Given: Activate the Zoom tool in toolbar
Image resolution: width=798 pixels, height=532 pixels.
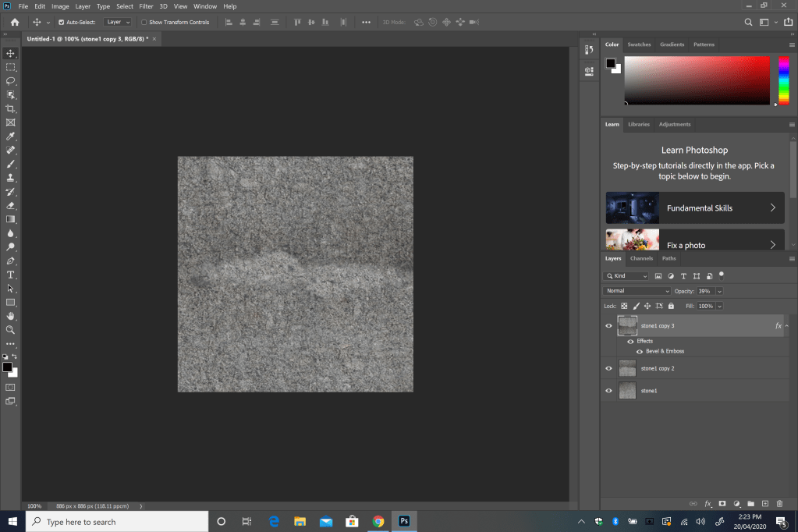Looking at the screenshot, I should 11,330.
